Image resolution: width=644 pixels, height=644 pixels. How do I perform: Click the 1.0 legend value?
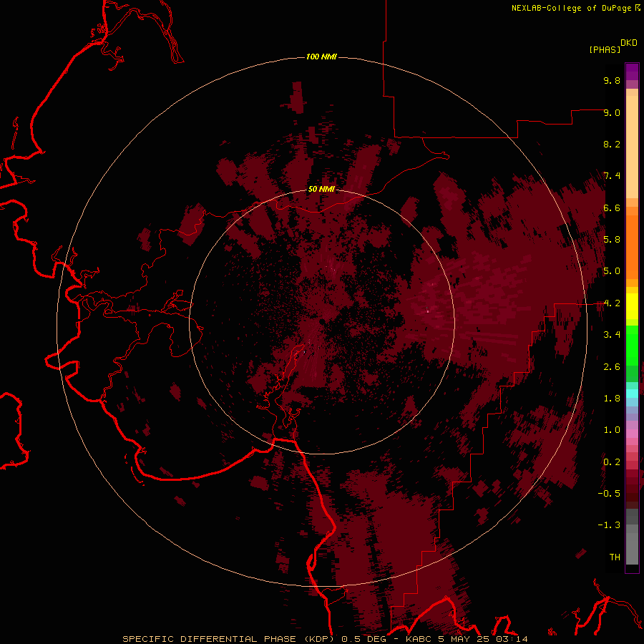click(612, 430)
